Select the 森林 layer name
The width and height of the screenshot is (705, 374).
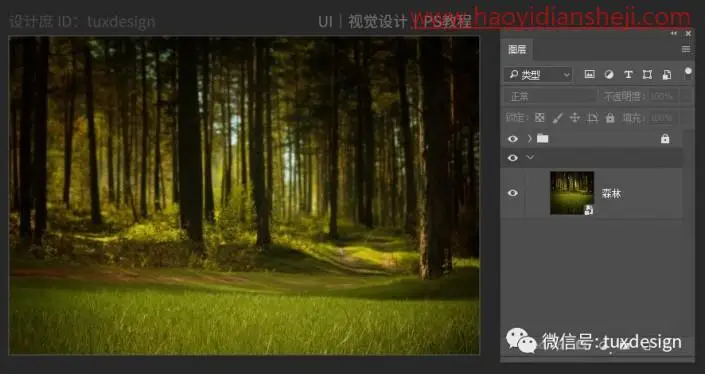tap(611, 193)
